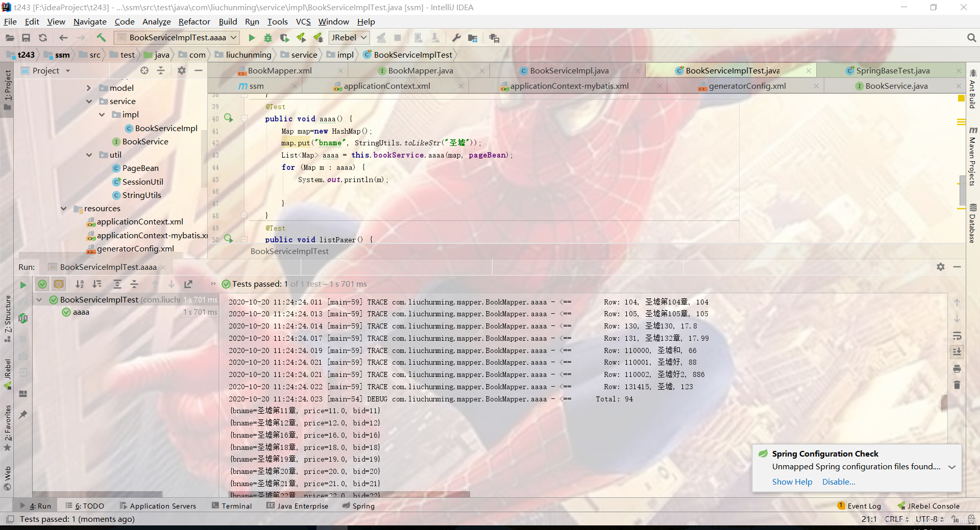The image size is (980, 530).
Task: Open Project Structure icon in toolbar
Action: pyautogui.click(x=473, y=38)
